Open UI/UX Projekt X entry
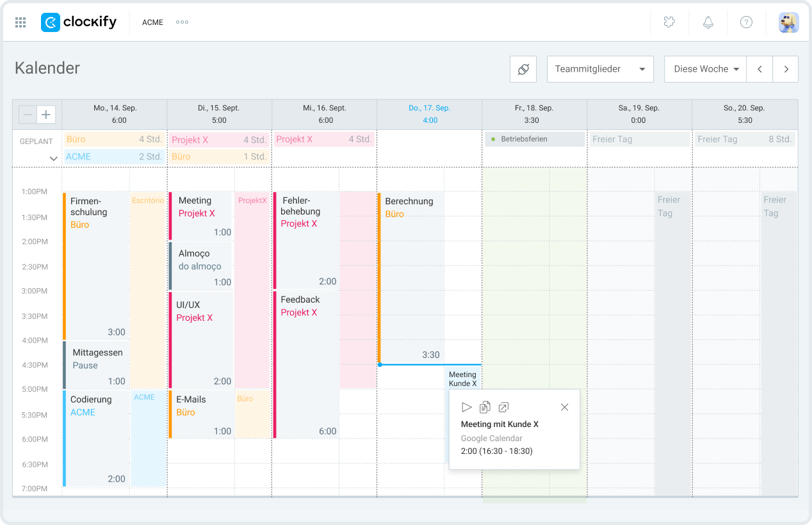Viewport: 812px width, 525px height. coord(200,340)
